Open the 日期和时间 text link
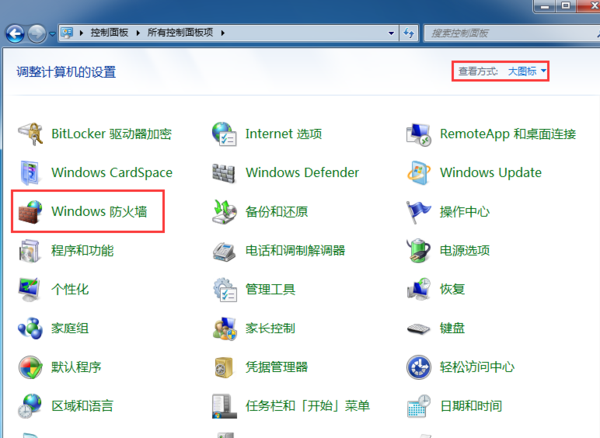 click(x=471, y=406)
